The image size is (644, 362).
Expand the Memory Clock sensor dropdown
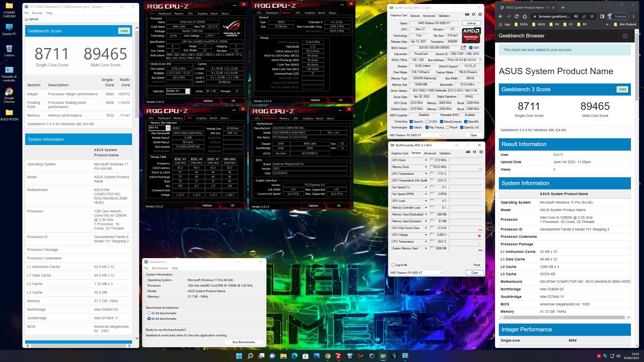(x=426, y=167)
